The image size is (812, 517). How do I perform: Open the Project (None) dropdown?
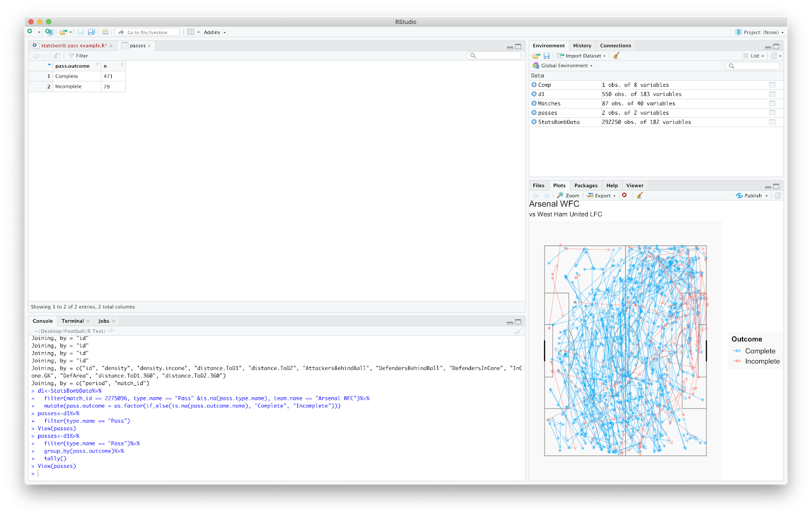pyautogui.click(x=759, y=32)
